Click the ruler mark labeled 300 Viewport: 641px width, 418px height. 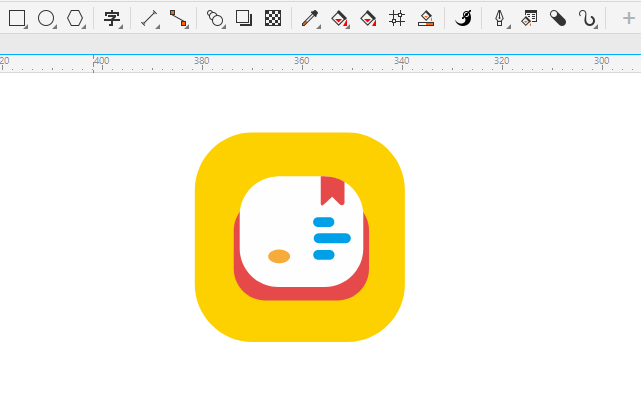(x=602, y=61)
